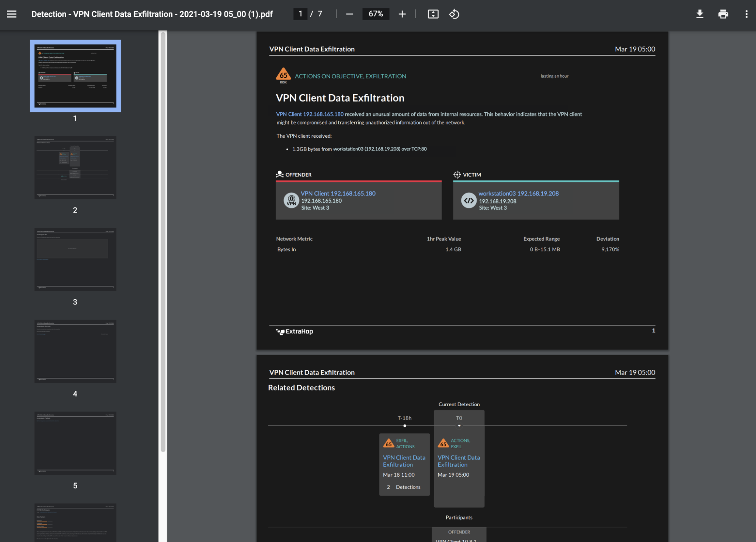
Task: Go to page 4 thumbnail
Action: pyautogui.click(x=75, y=351)
